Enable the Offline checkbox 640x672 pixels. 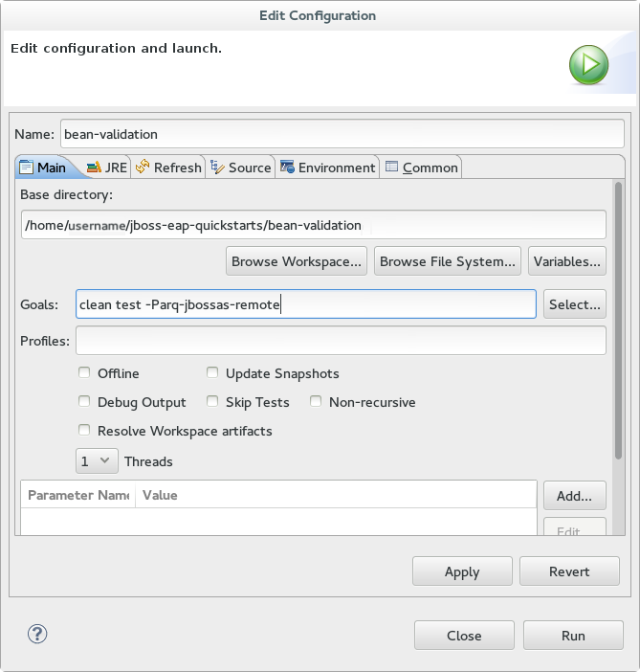(x=85, y=373)
